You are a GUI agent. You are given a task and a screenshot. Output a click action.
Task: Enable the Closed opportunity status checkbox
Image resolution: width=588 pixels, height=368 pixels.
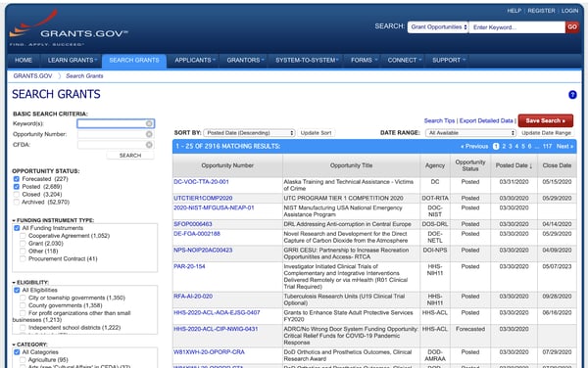tap(16, 195)
